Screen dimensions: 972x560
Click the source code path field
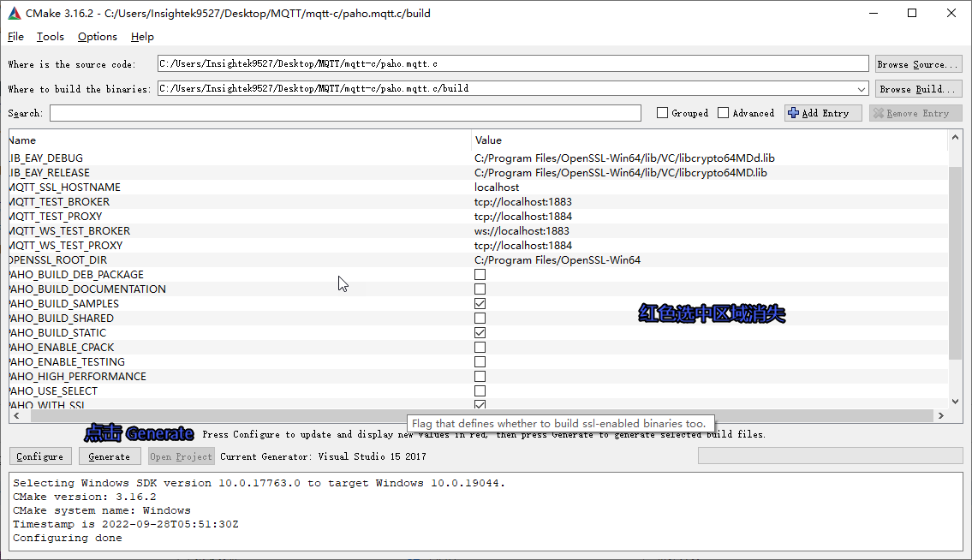tap(513, 63)
